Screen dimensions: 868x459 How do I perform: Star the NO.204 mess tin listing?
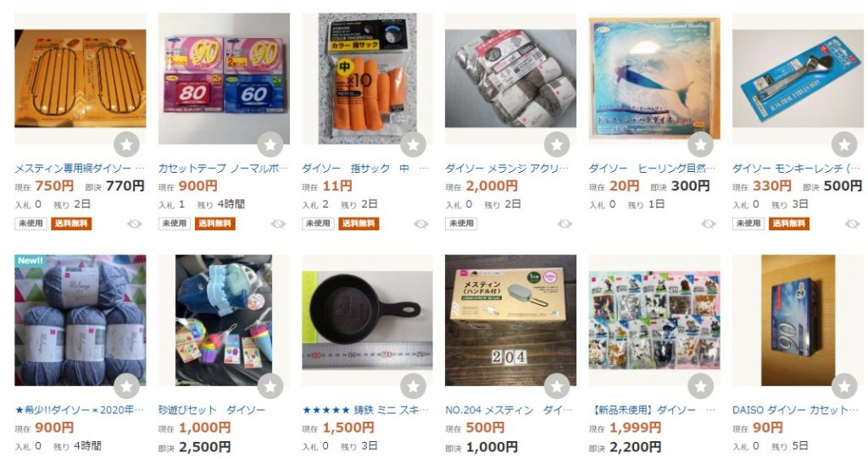click(x=557, y=386)
